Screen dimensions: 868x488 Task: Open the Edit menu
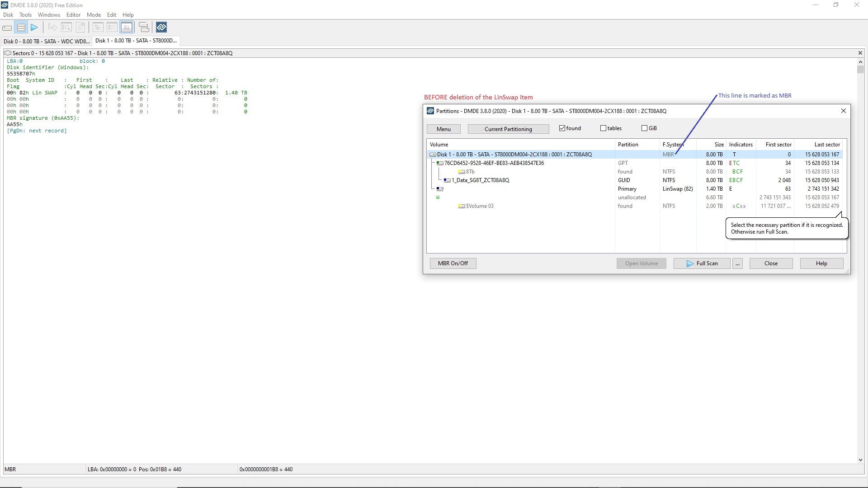tap(112, 15)
